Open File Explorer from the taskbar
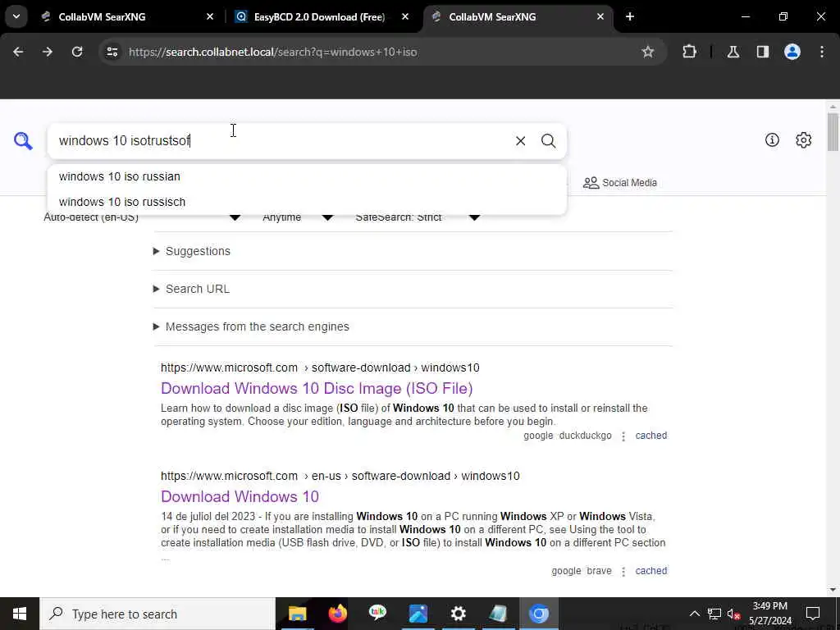 (297, 614)
